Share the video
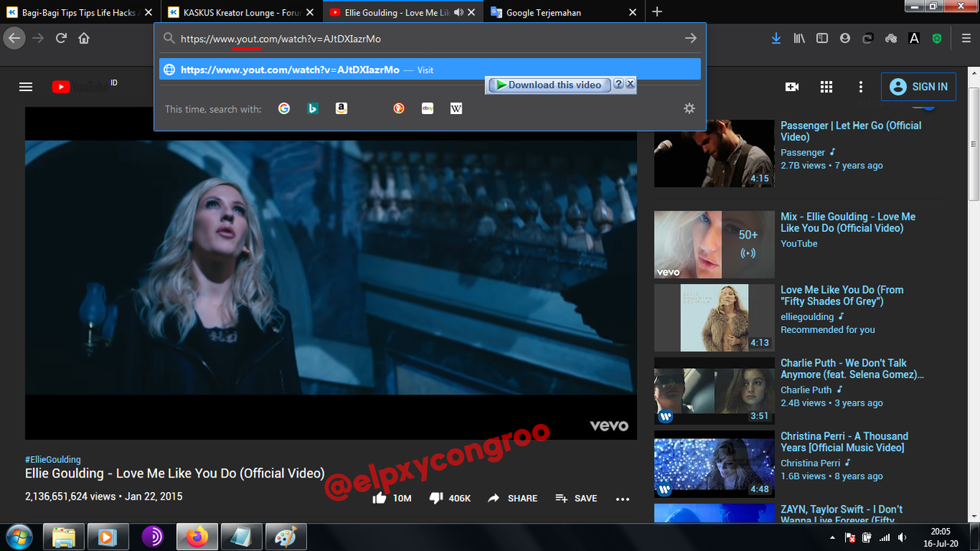Image resolution: width=980 pixels, height=551 pixels. 512,498
